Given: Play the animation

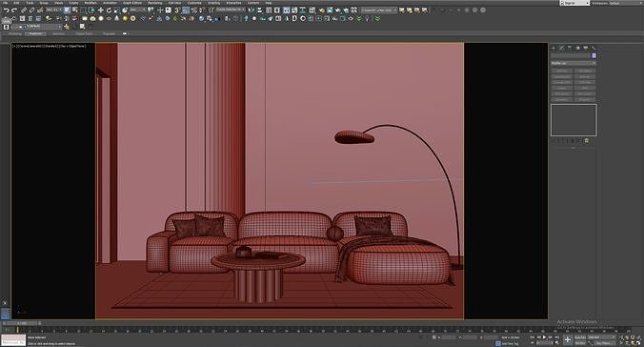Looking at the screenshot, I should pyautogui.click(x=544, y=337).
